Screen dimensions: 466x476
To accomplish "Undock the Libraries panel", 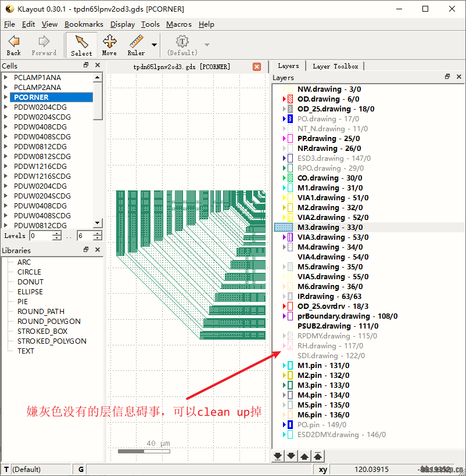I will point(86,250).
